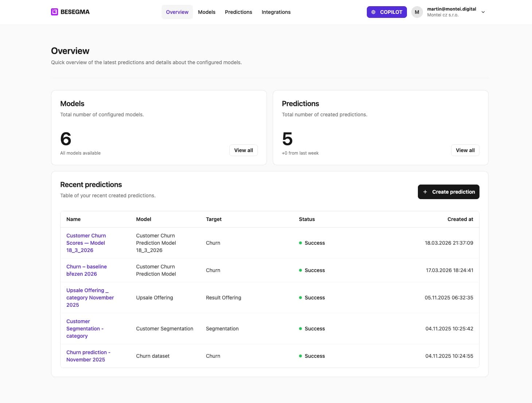Click the plus icon on Create prediction

click(x=425, y=191)
